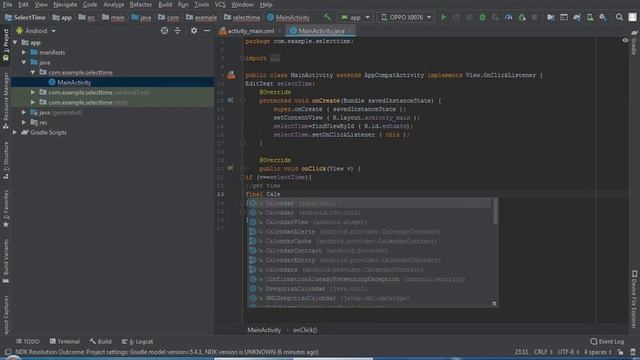This screenshot has width=640, height=360.
Task: Run the app with green play button
Action: (x=444, y=17)
